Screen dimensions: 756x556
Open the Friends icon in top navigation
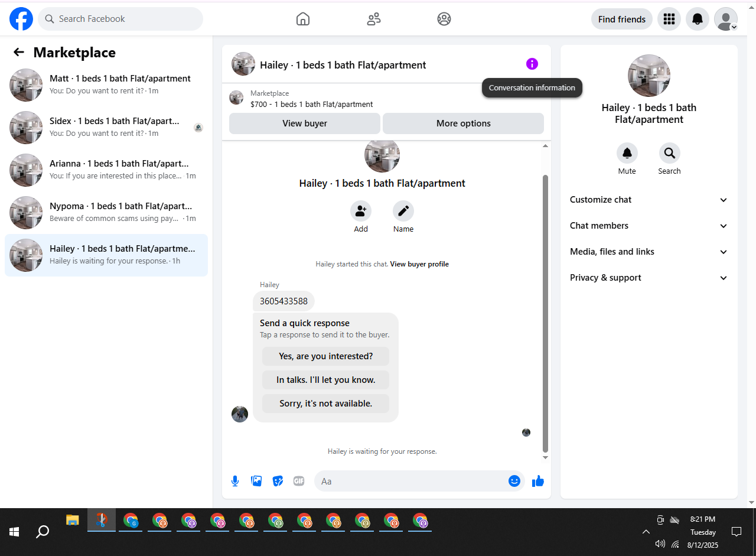pos(373,19)
